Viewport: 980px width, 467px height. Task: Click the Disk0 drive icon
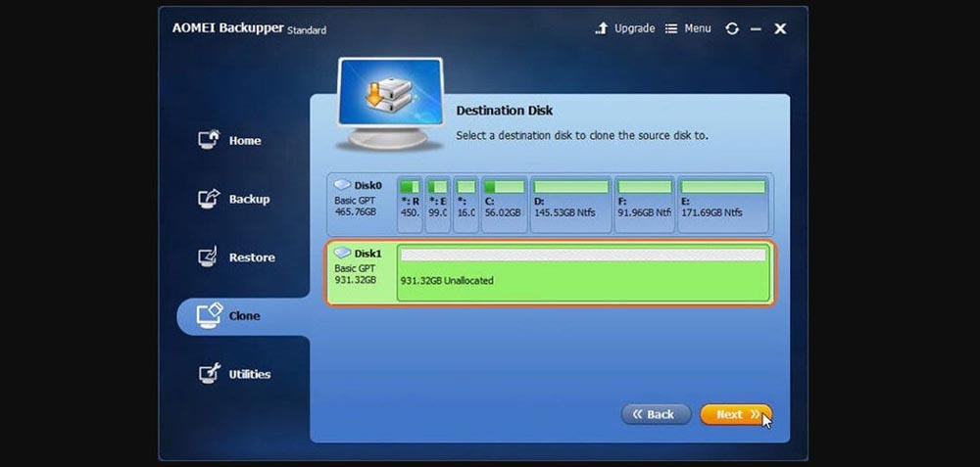[x=343, y=184]
